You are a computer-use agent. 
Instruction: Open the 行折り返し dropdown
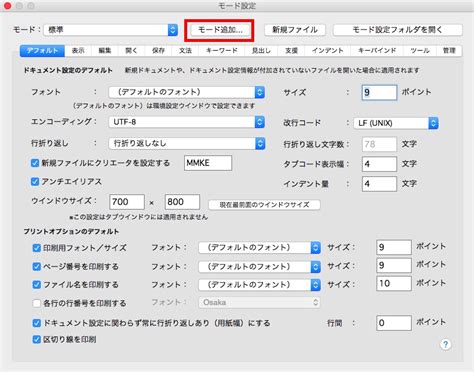[187, 144]
